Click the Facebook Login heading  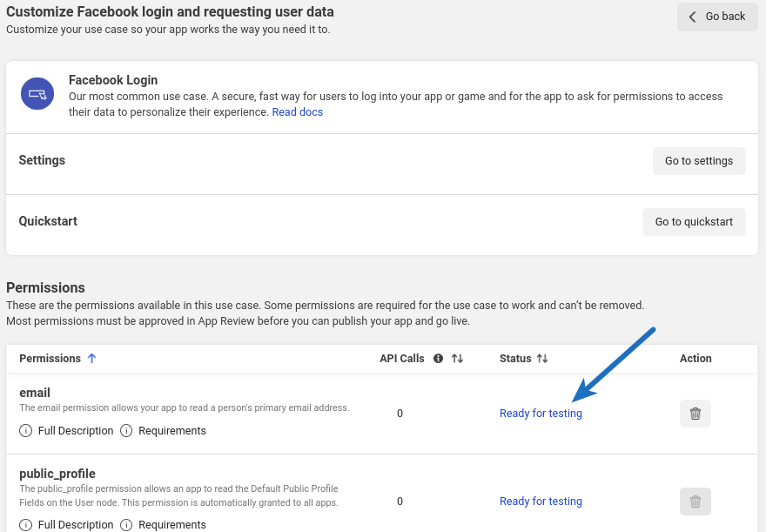(x=113, y=79)
